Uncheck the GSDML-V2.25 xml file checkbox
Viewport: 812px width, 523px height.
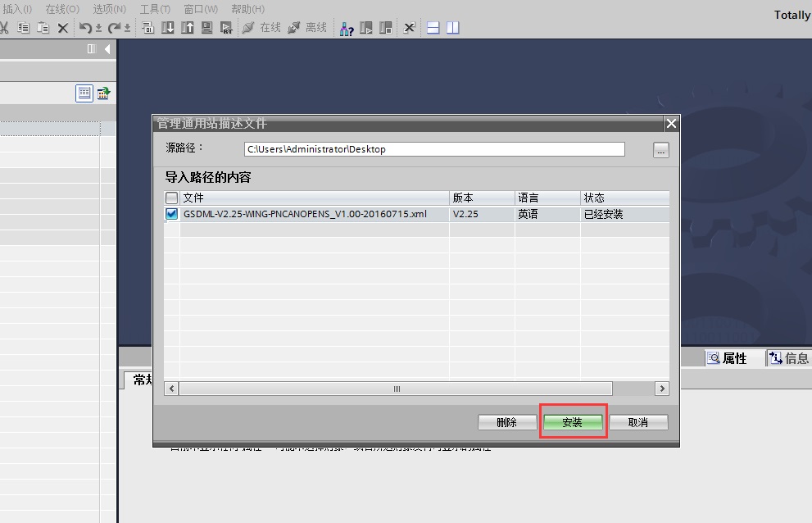point(171,214)
